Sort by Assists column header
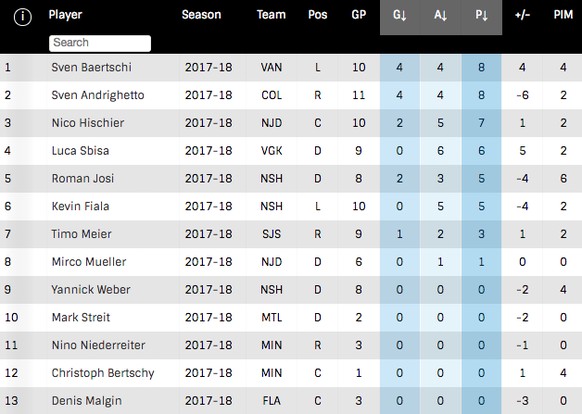 (x=441, y=15)
